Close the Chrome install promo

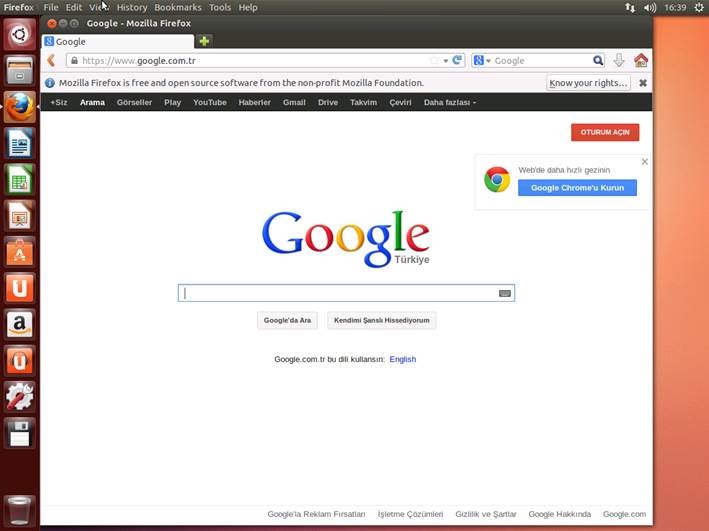645,161
